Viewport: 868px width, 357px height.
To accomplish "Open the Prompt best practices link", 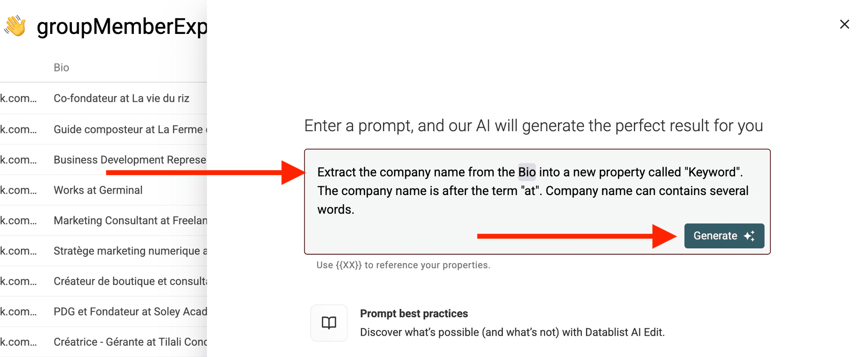I will point(414,314).
